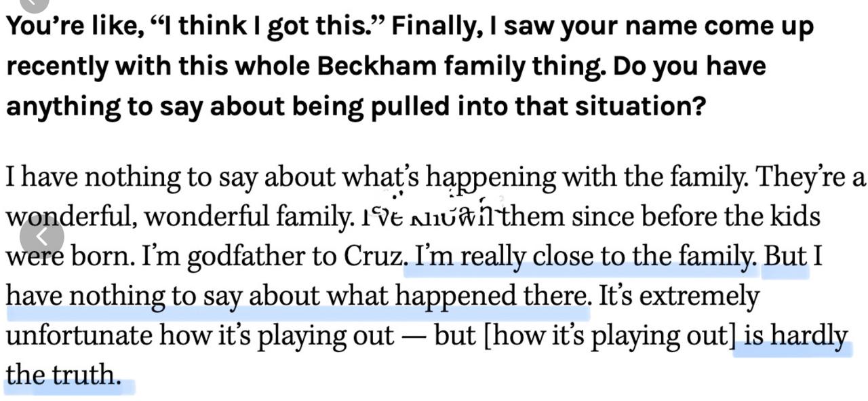Click the em dash after "playing out"
868x401 pixels.
coord(414,337)
